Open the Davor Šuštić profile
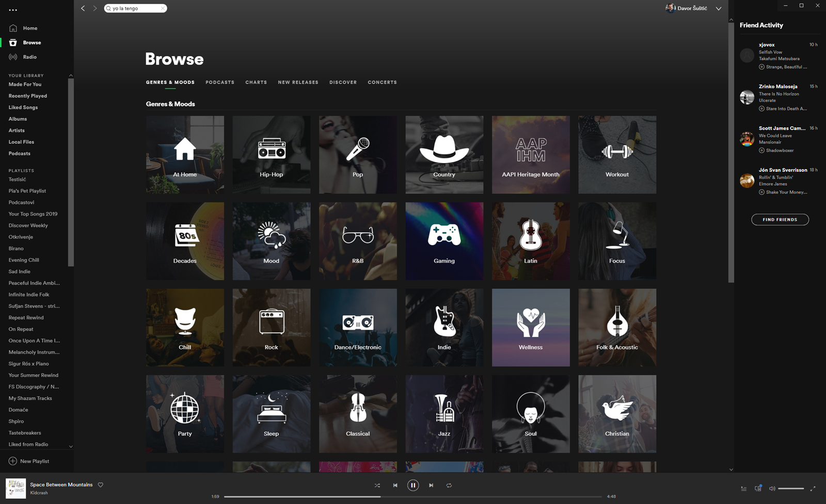 click(x=687, y=8)
